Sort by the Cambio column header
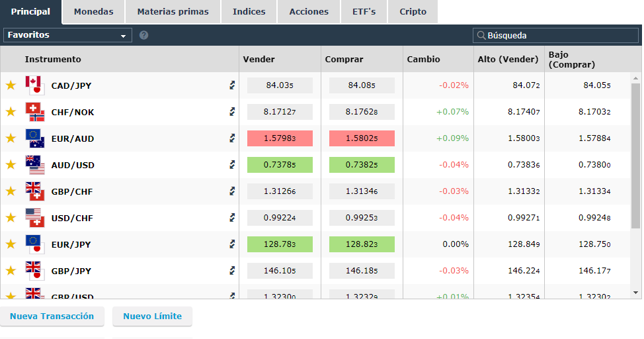 pyautogui.click(x=423, y=60)
